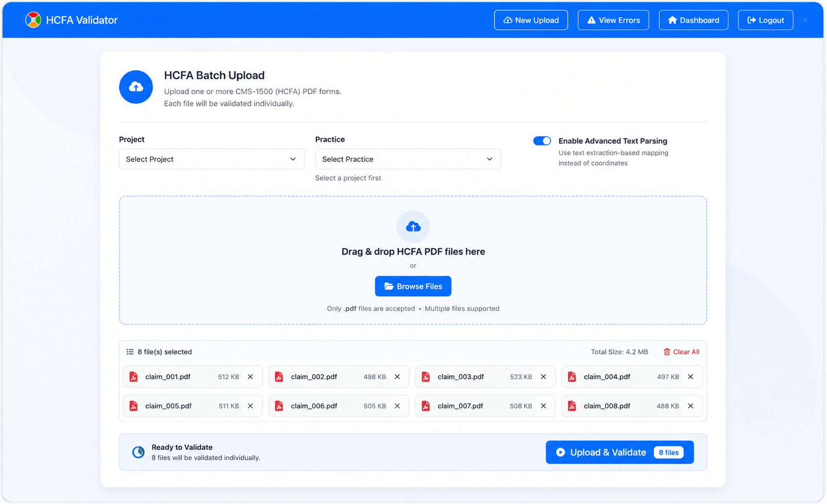Remove claim_001.pdf from the list

click(250, 377)
